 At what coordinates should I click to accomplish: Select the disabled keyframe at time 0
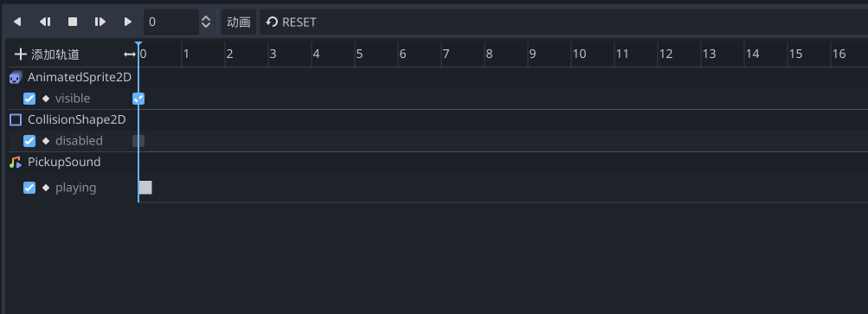tap(138, 141)
